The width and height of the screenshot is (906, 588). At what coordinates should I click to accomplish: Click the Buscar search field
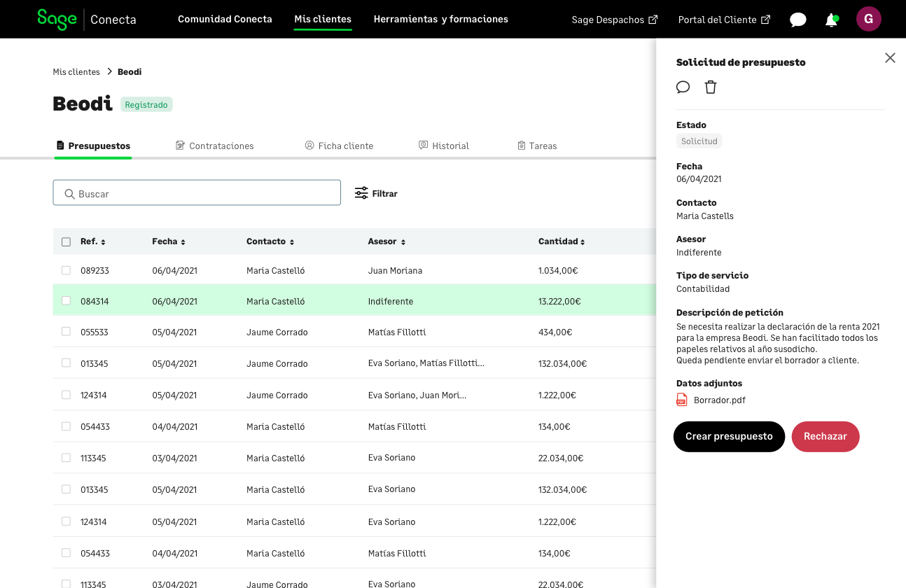pyautogui.click(x=197, y=193)
